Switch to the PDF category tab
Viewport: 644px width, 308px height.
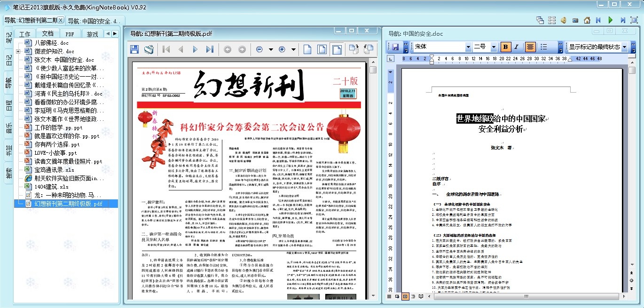click(70, 34)
